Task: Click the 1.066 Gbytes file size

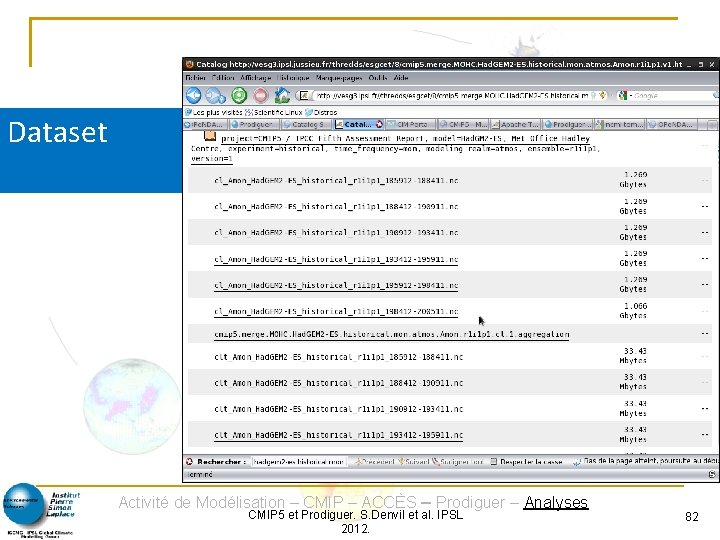Action: coord(633,311)
